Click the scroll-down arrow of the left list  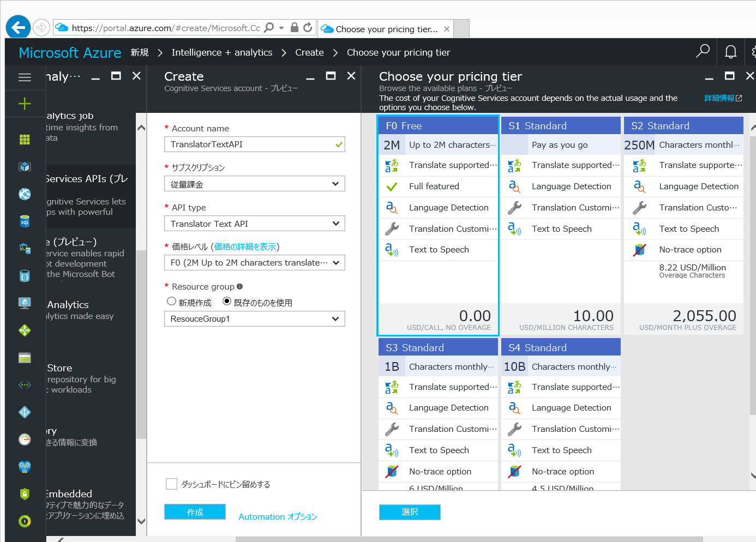(141, 521)
